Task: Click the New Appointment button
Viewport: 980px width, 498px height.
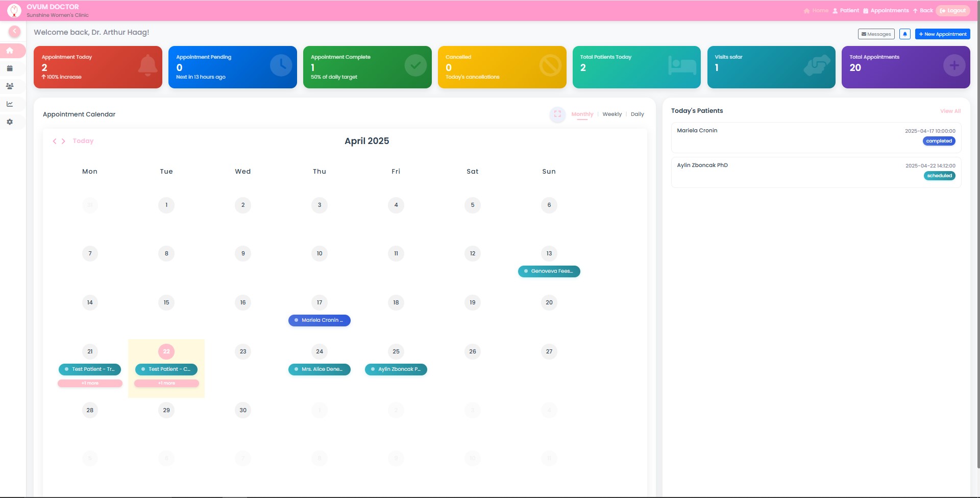Action: coord(942,34)
